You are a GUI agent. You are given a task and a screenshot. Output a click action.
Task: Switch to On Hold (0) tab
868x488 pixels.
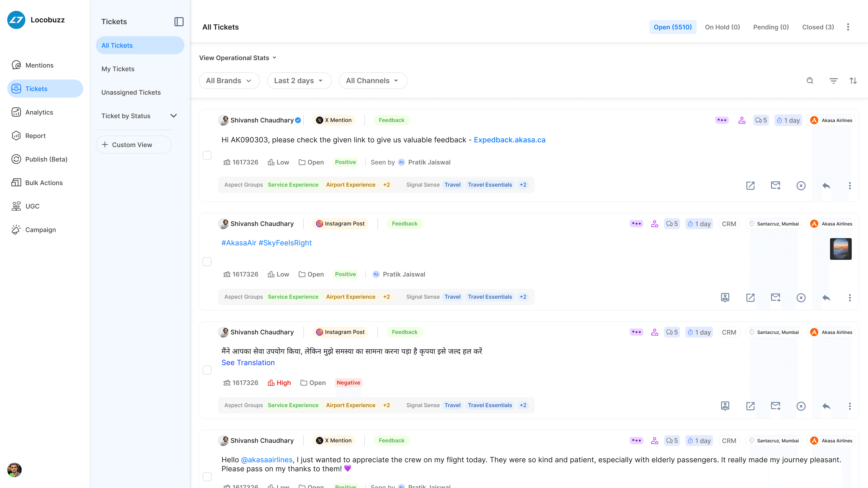click(x=722, y=27)
